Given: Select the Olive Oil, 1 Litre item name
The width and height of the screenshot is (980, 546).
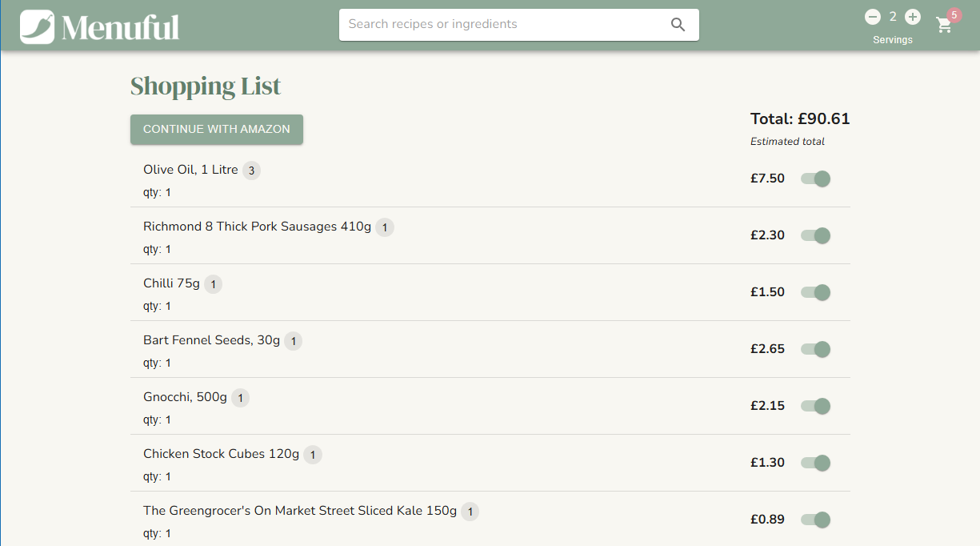Looking at the screenshot, I should 190,170.
